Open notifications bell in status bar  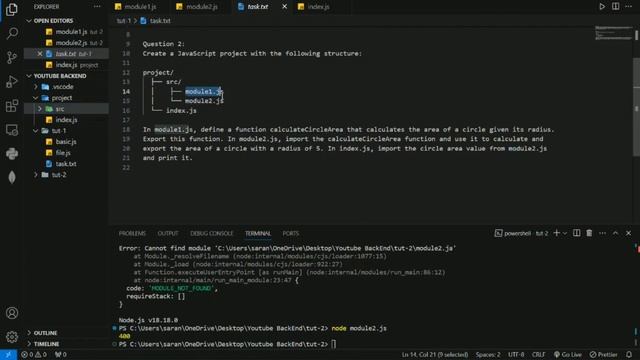[629, 355]
